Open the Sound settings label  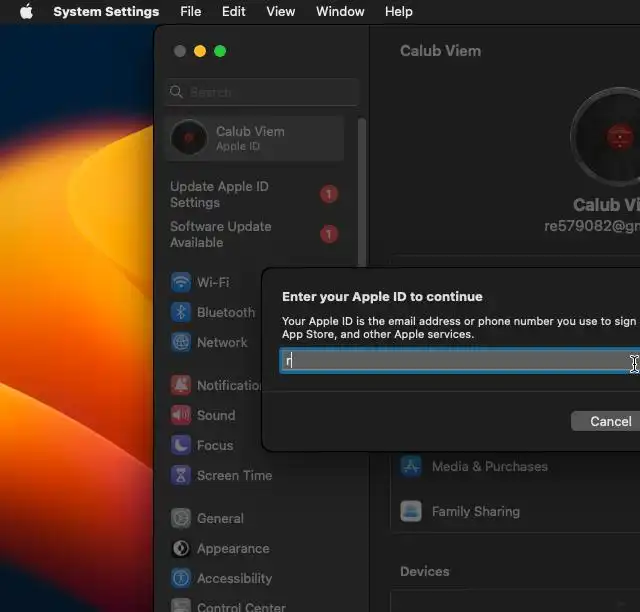[x=216, y=415]
